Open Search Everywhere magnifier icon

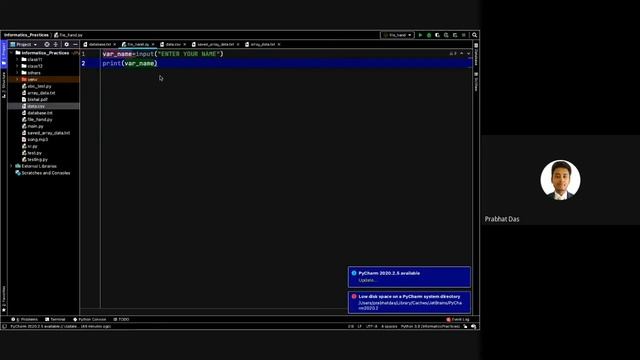pos(474,35)
